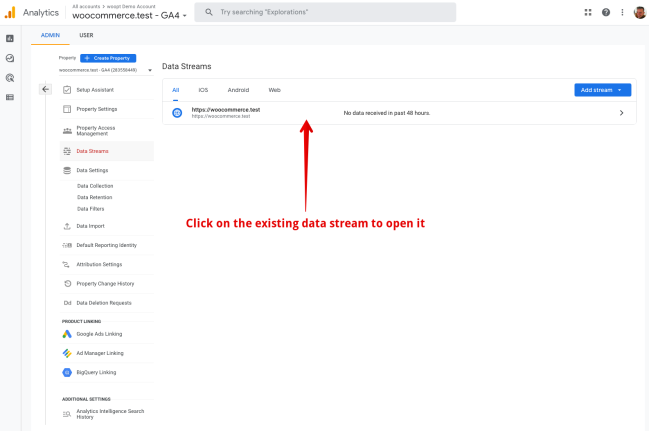Screen dimensions: 649x431
Task: Filter streams by the iOS tab
Action: tap(203, 90)
